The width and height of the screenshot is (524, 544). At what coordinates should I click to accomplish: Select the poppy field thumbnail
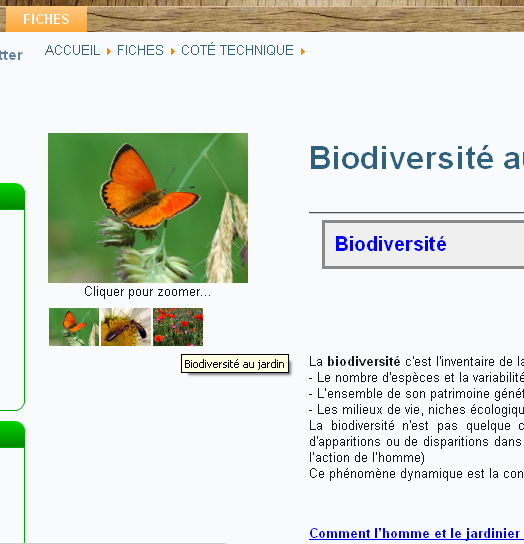pyautogui.click(x=178, y=327)
